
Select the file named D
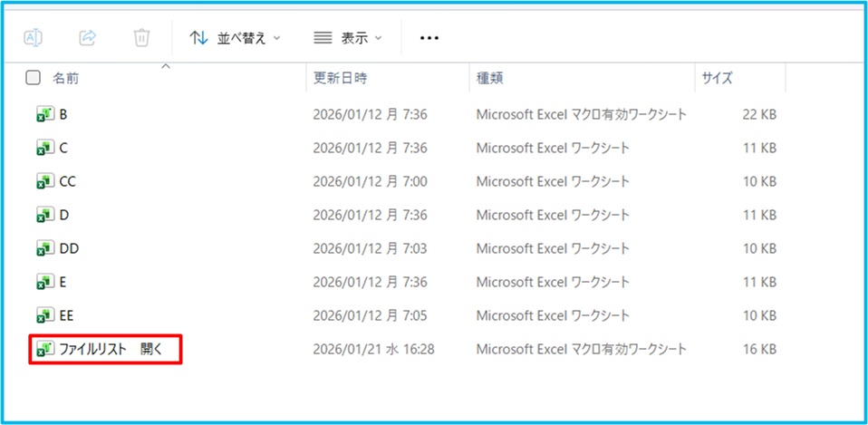click(x=63, y=215)
